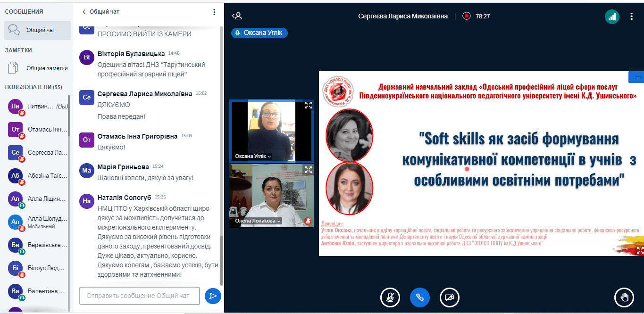Click the send message arrow button

213,296
